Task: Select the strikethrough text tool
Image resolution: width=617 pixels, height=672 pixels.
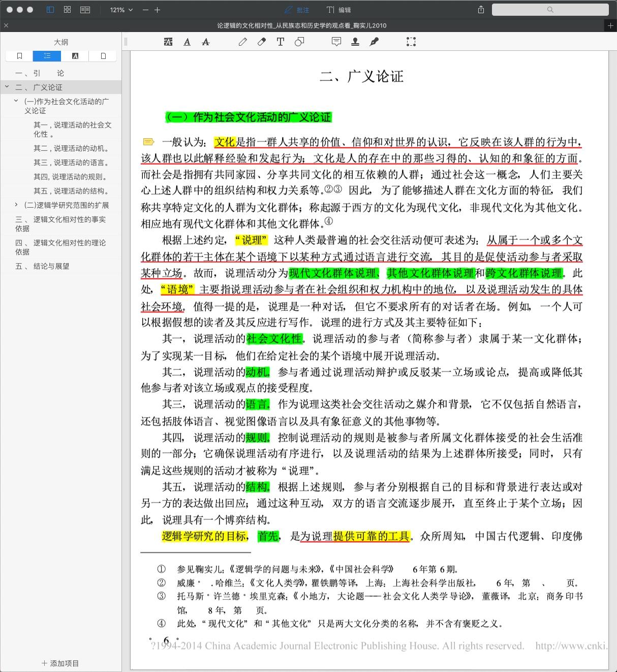Action: tap(206, 42)
